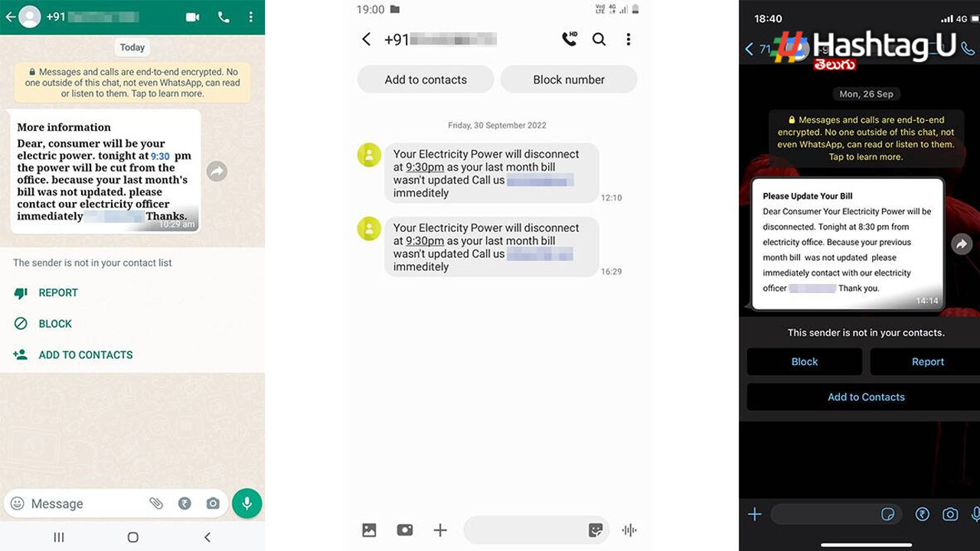The height and width of the screenshot is (551, 980).
Task: Tap sender avatar of 16:29 SMS
Action: [369, 228]
